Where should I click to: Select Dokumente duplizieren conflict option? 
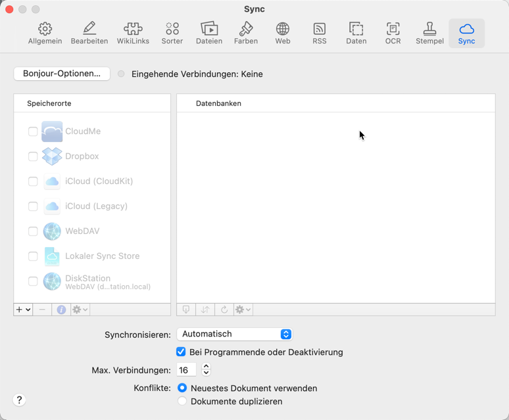(x=182, y=402)
